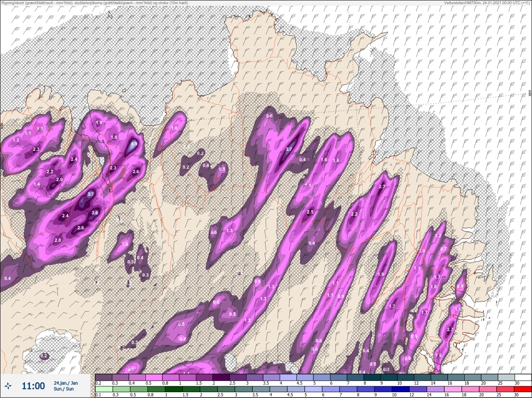Click the 2.8 precipitation value on the map
Viewport: 532px width, 398px height.
point(81,228)
